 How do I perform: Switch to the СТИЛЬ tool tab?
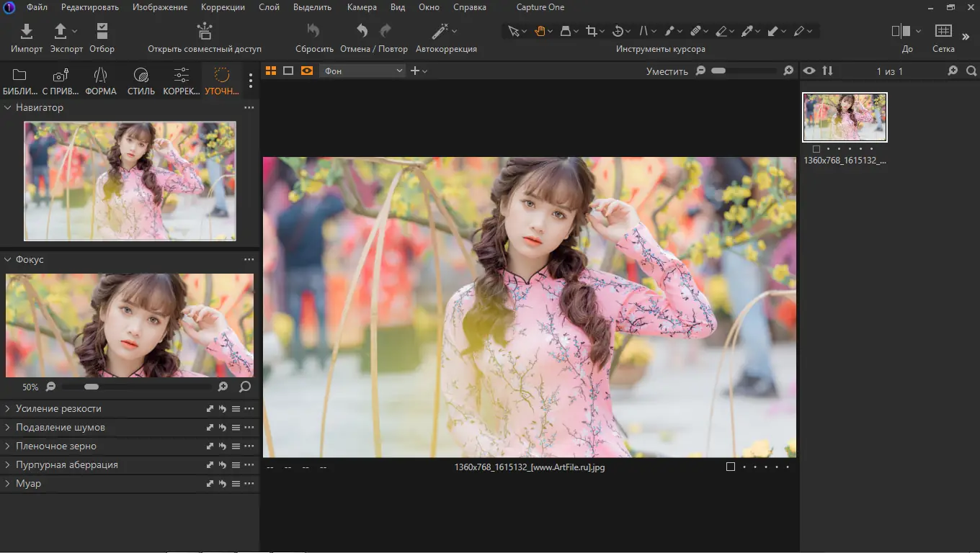click(141, 81)
